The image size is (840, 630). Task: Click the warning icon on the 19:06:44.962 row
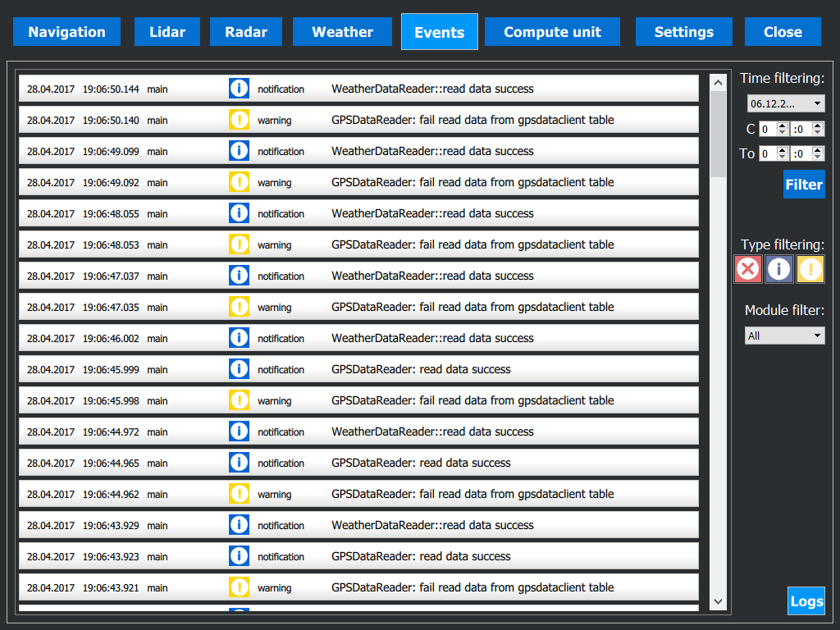click(x=239, y=493)
